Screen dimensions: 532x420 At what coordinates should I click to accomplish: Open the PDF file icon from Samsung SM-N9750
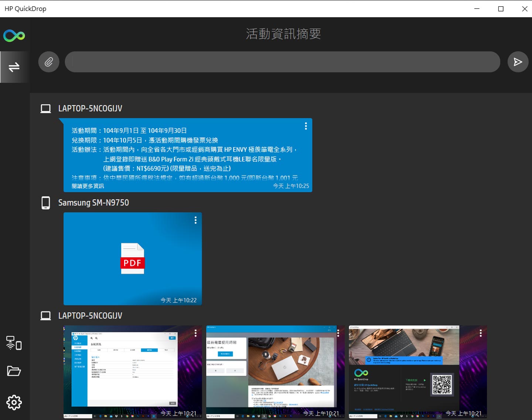[x=133, y=258]
